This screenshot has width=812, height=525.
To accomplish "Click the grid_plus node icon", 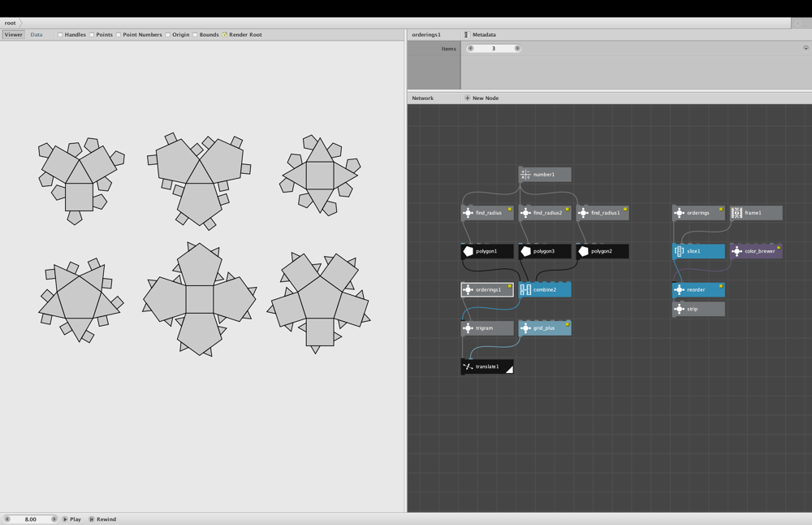I will pyautogui.click(x=525, y=328).
